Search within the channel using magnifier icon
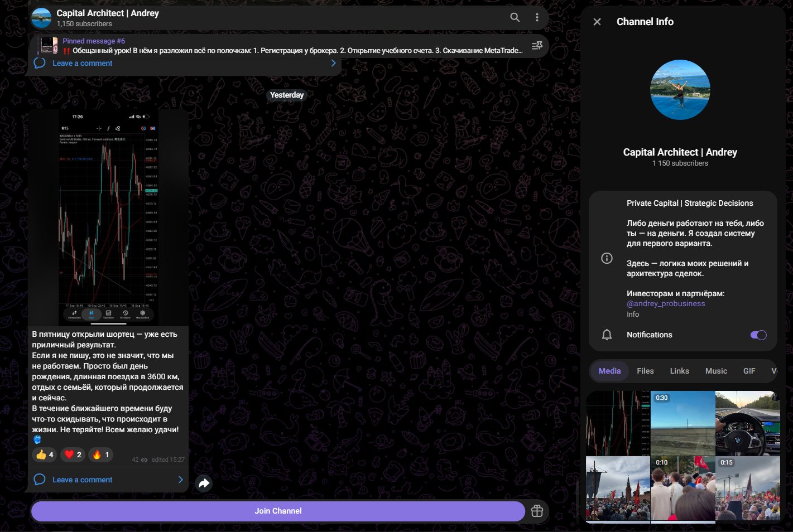The width and height of the screenshot is (793, 532). point(515,17)
